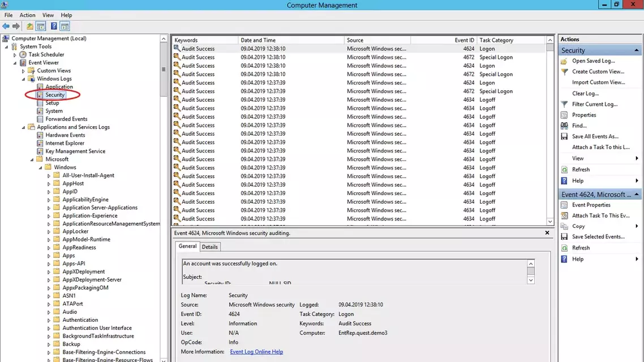This screenshot has width=644, height=362.
Task: Click the Save All Events As icon
Action: pos(564,136)
